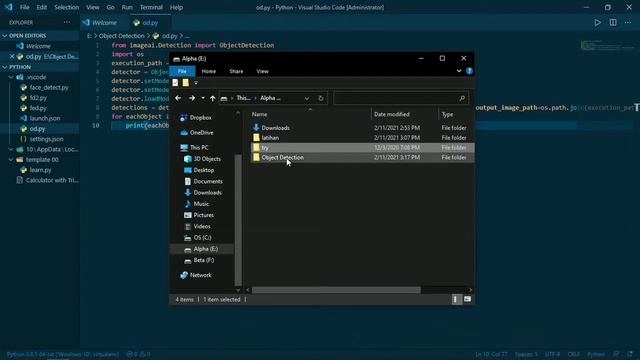Expand the File Explorer ribbon chevron
This screenshot has width=640, height=360.
click(459, 71)
